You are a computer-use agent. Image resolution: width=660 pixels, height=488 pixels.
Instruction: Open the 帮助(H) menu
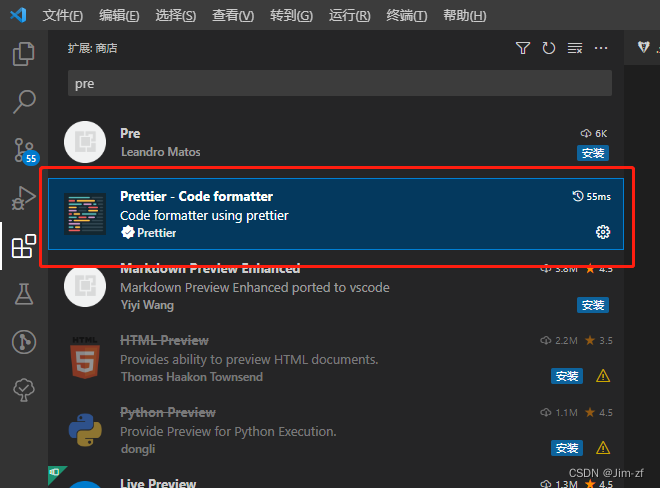click(x=465, y=16)
